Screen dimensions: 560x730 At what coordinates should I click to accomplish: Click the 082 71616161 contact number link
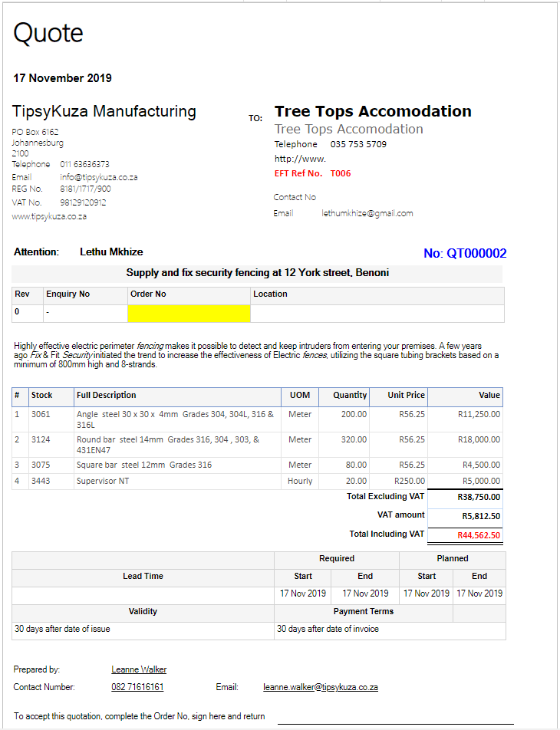[137, 687]
